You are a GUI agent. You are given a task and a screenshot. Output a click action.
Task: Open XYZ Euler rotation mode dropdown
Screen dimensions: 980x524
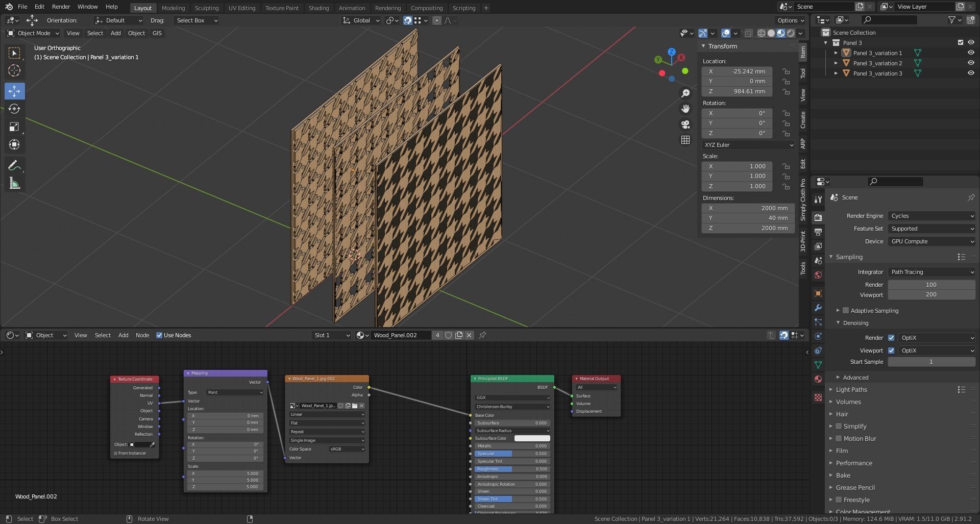click(x=748, y=145)
